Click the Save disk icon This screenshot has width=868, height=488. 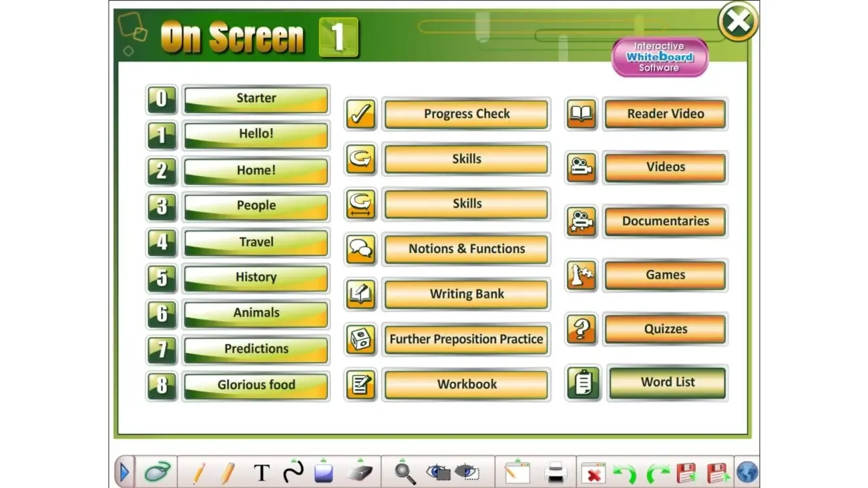coord(686,473)
